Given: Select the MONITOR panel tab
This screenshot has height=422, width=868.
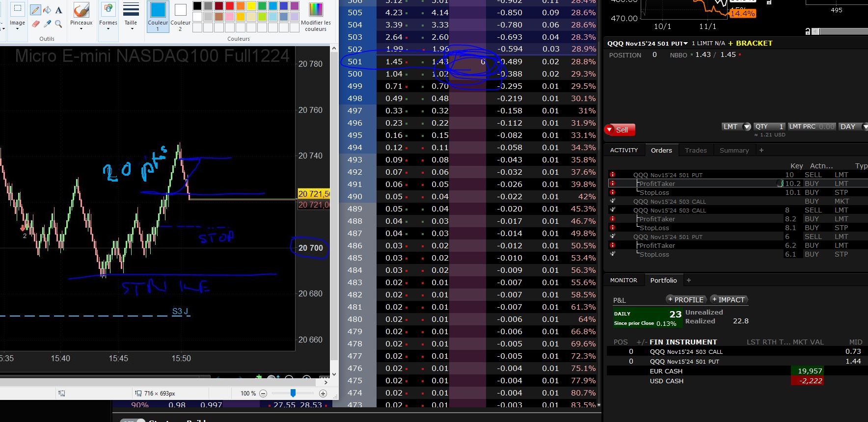Looking at the screenshot, I should [x=624, y=280].
